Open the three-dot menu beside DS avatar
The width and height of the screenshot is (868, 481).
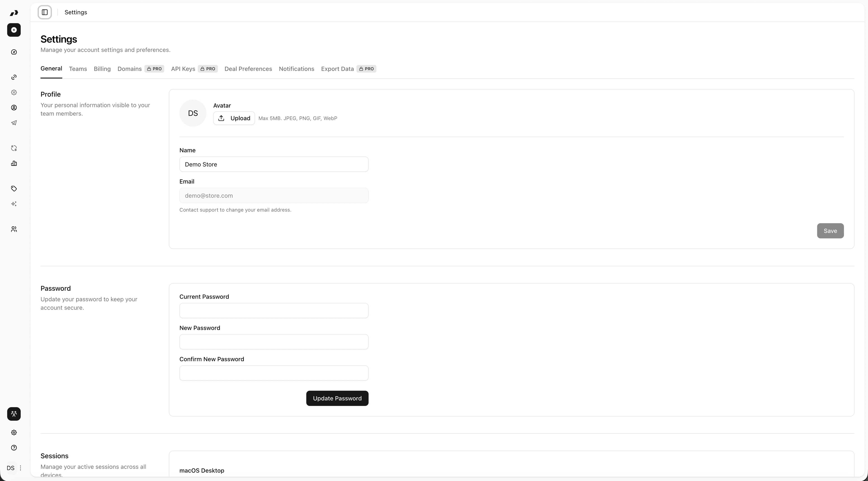(x=21, y=468)
